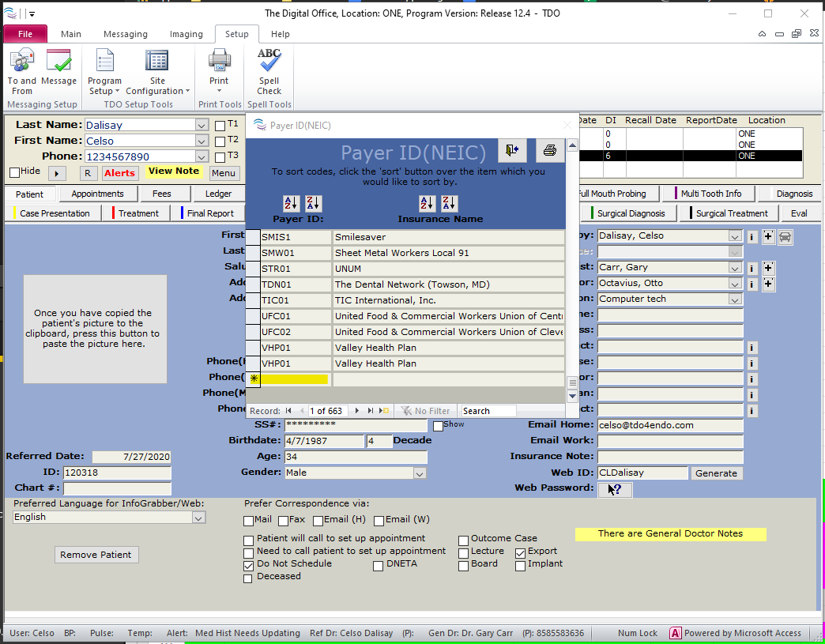825x644 pixels.
Task: Open the Ledger tab
Action: pos(219,194)
